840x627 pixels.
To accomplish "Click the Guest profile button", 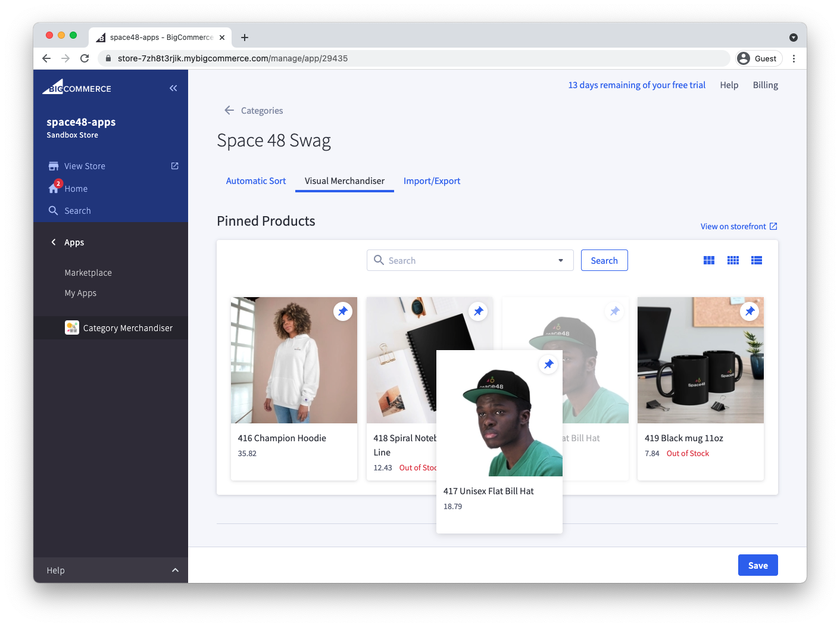I will coord(759,58).
